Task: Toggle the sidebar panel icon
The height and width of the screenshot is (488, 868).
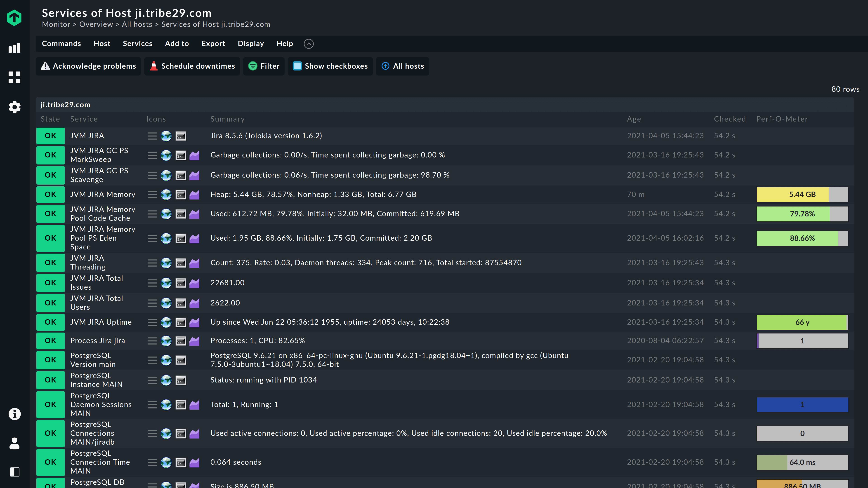Action: (x=14, y=472)
